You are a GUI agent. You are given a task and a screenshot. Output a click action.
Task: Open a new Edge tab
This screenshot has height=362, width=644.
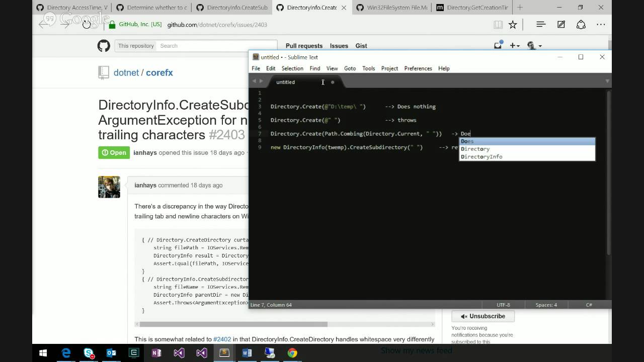click(520, 8)
